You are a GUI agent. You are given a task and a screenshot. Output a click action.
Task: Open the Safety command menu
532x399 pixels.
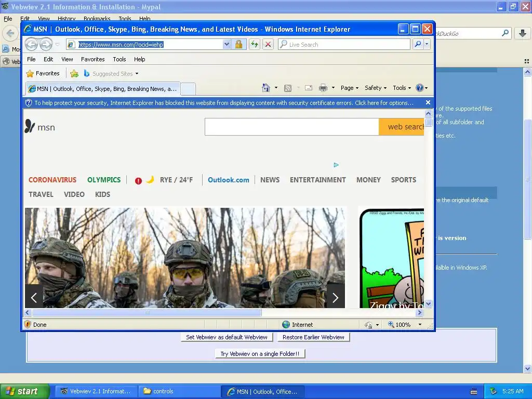click(375, 88)
